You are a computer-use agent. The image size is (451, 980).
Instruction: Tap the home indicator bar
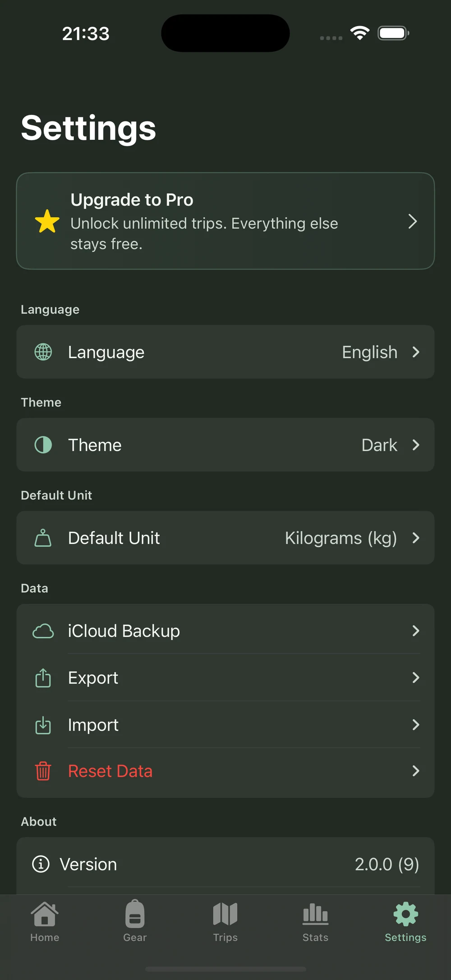[x=225, y=969]
